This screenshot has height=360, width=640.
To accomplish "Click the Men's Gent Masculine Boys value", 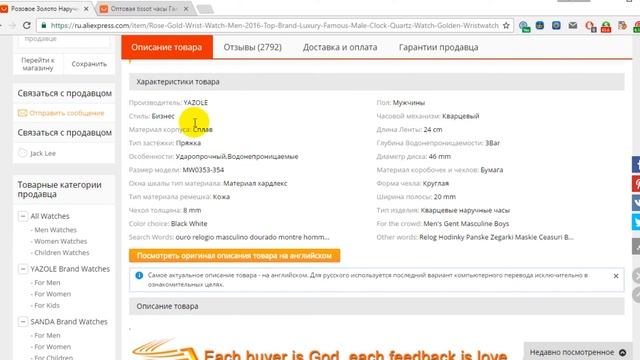I will click(466, 224).
